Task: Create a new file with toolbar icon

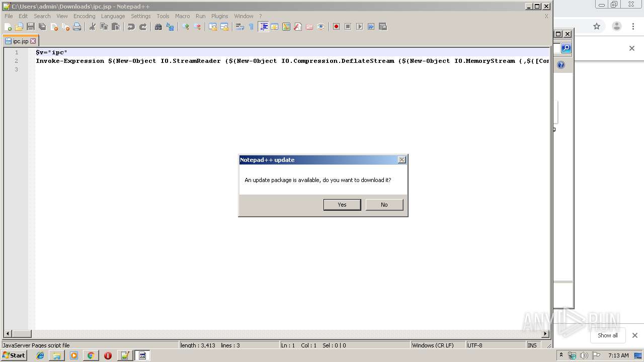Action: (8, 27)
